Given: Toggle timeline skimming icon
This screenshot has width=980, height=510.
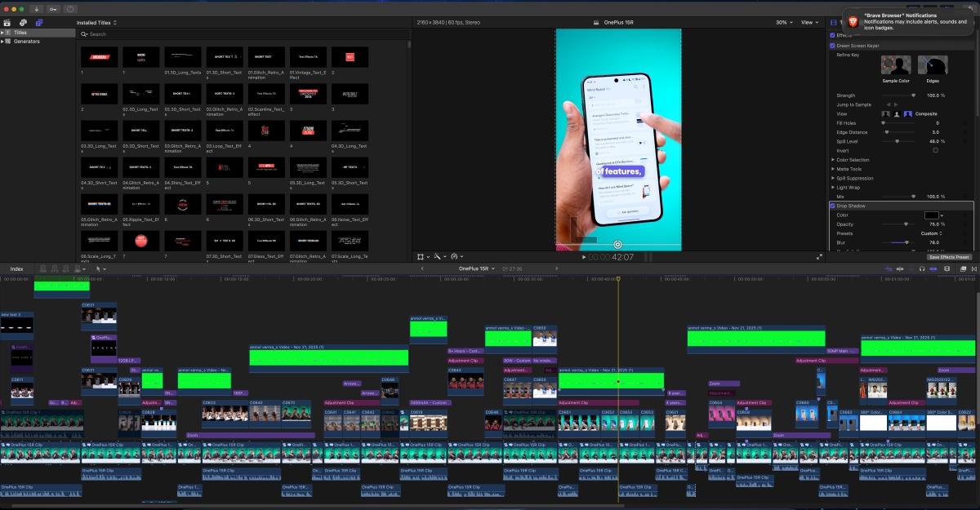Looking at the screenshot, I should [889, 268].
